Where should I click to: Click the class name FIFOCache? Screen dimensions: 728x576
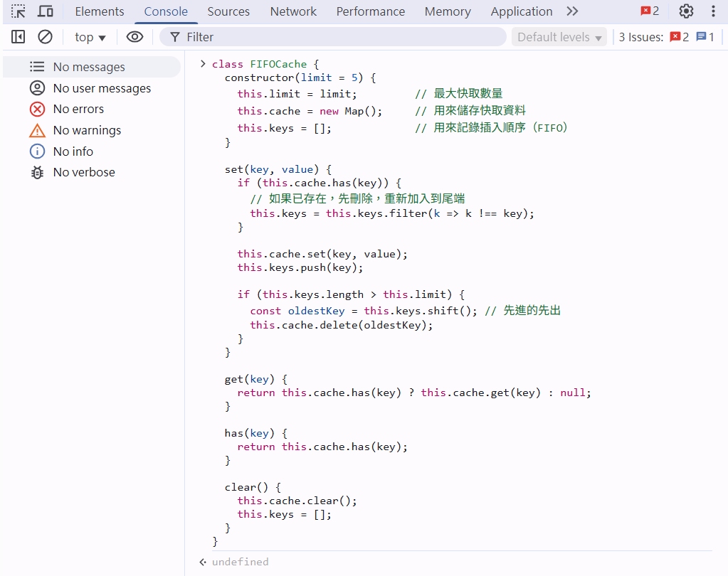278,64
